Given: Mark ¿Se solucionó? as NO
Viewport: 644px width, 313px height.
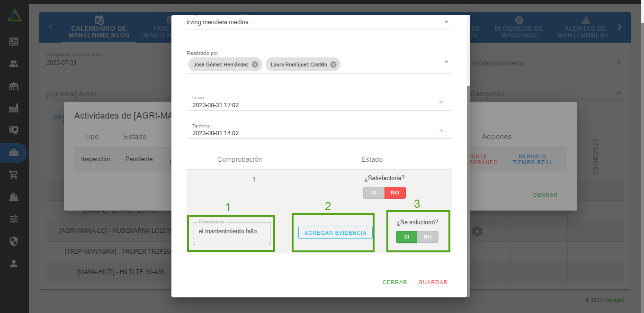Looking at the screenshot, I should click(x=428, y=237).
